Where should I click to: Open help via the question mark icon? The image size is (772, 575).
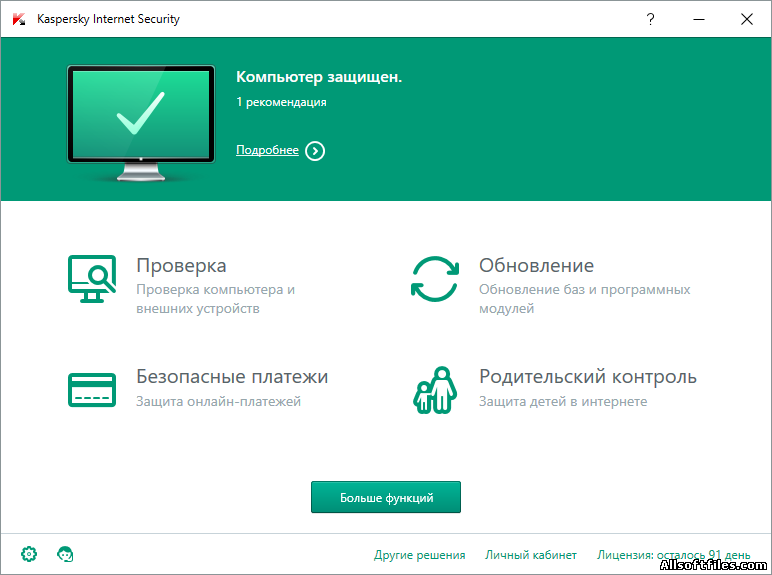click(650, 19)
